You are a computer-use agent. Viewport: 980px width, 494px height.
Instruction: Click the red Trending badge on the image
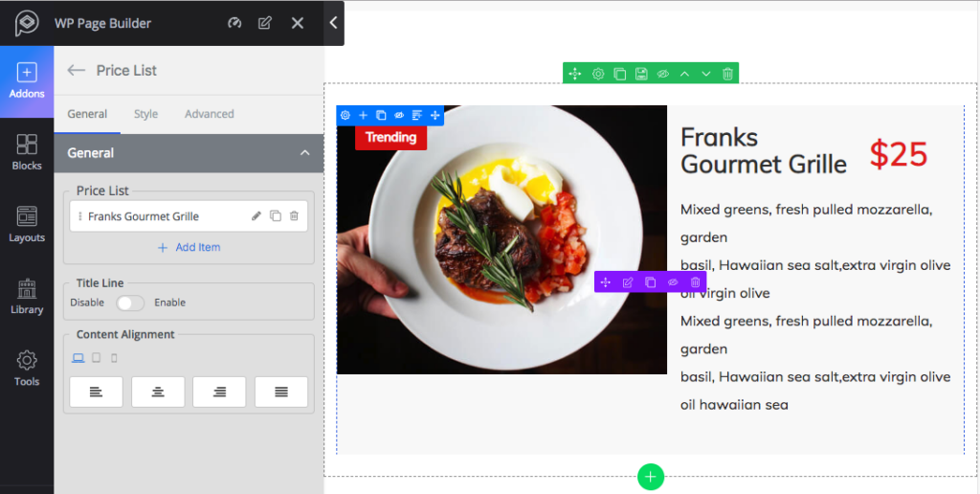coord(390,137)
